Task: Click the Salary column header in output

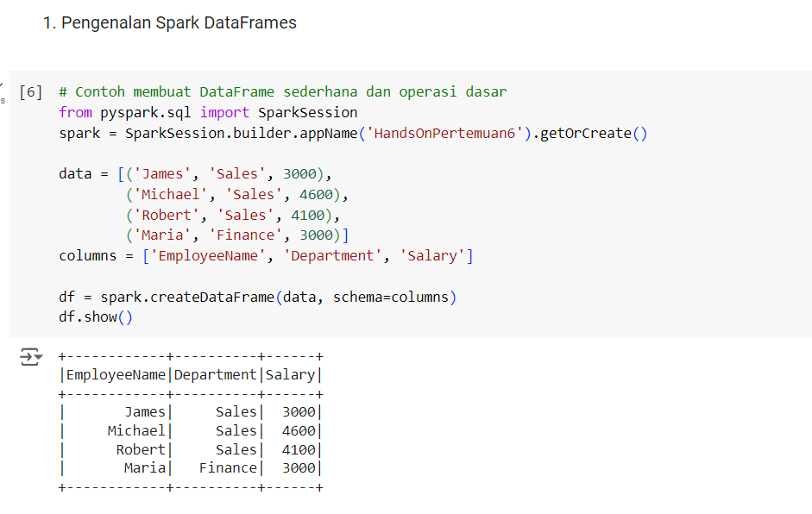Action: [x=291, y=374]
